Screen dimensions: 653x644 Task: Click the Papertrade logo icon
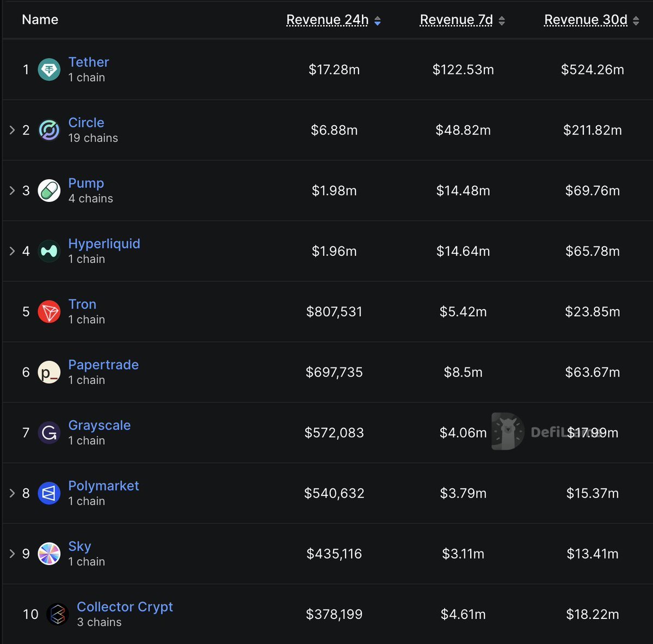coord(49,372)
